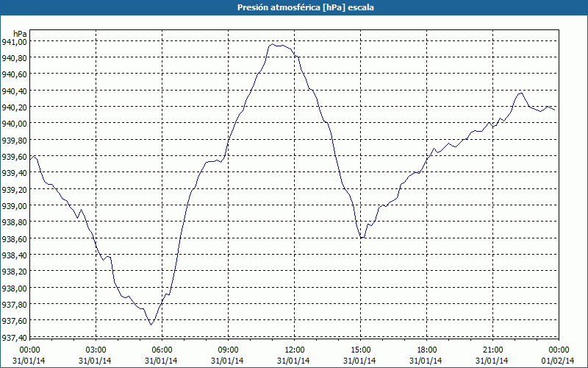Click the 15:00 time axis label

360,350
